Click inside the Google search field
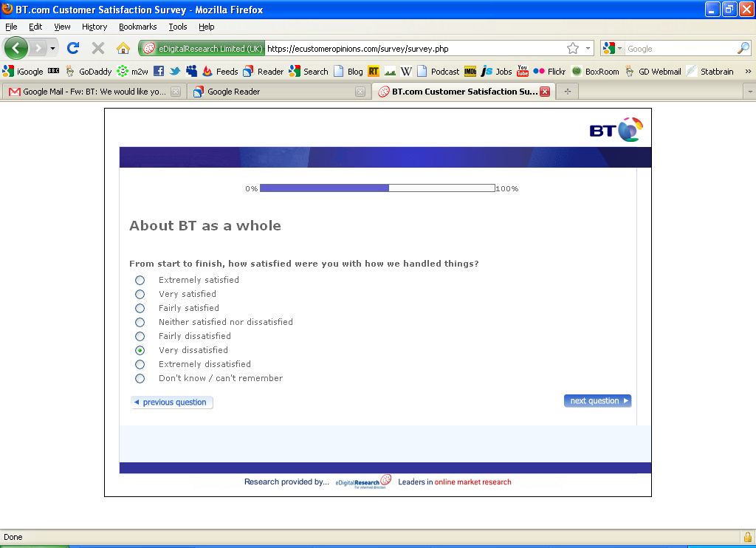Image resolution: width=756 pixels, height=548 pixels. (679, 49)
